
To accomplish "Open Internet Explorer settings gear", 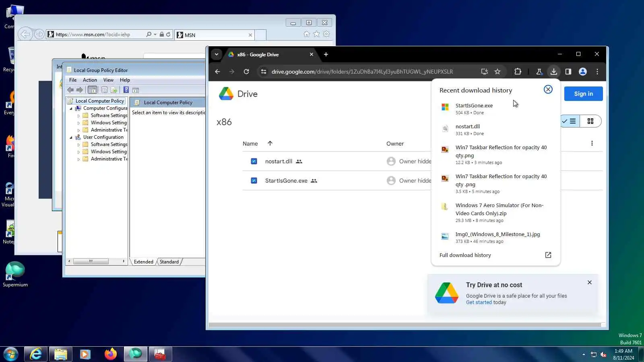I will pyautogui.click(x=326, y=34).
